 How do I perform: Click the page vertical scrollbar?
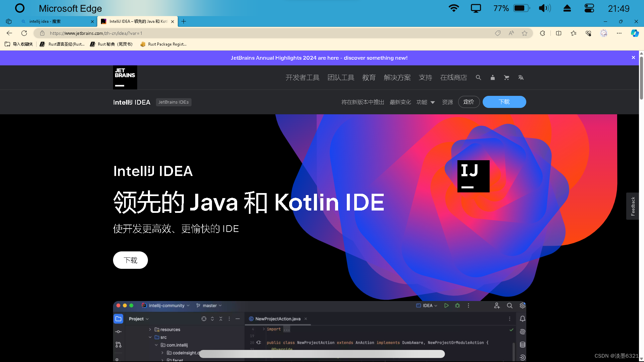click(x=641, y=78)
